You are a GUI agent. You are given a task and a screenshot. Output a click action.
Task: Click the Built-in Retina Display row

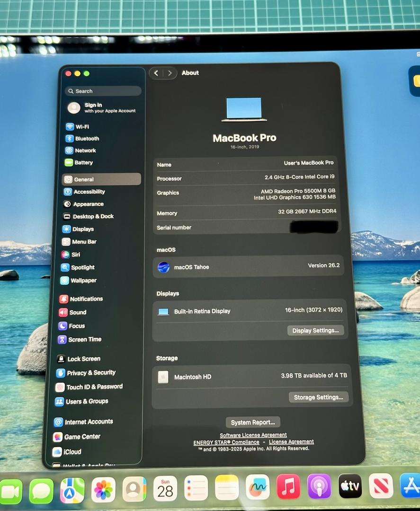coord(250,310)
